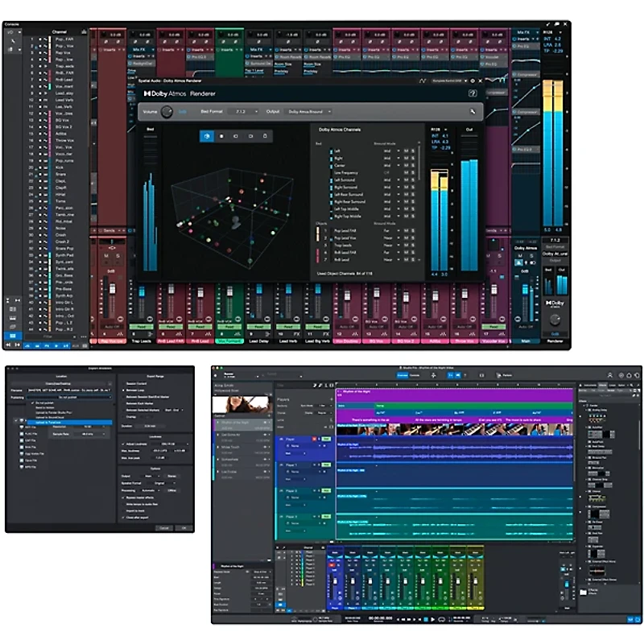Mute the Left channel in Dolby Atmos Channels
This screenshot has height=644, width=644.
pos(406,149)
